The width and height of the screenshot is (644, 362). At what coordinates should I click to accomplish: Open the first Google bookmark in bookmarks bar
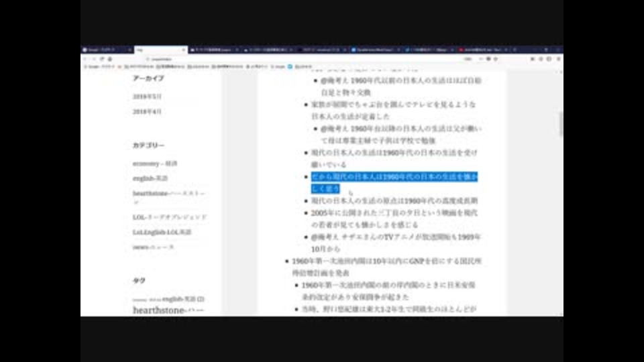(x=99, y=66)
